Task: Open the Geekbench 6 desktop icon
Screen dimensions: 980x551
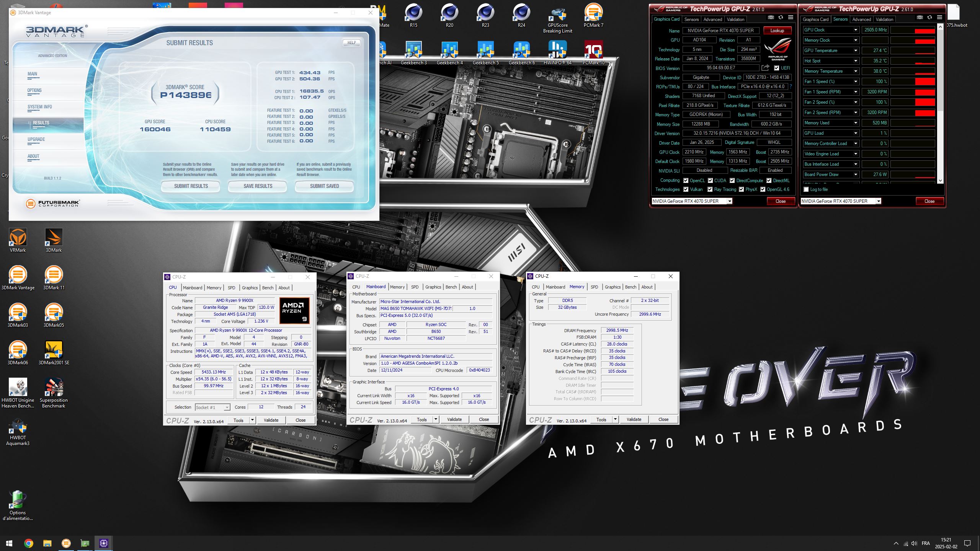Action: click(521, 53)
